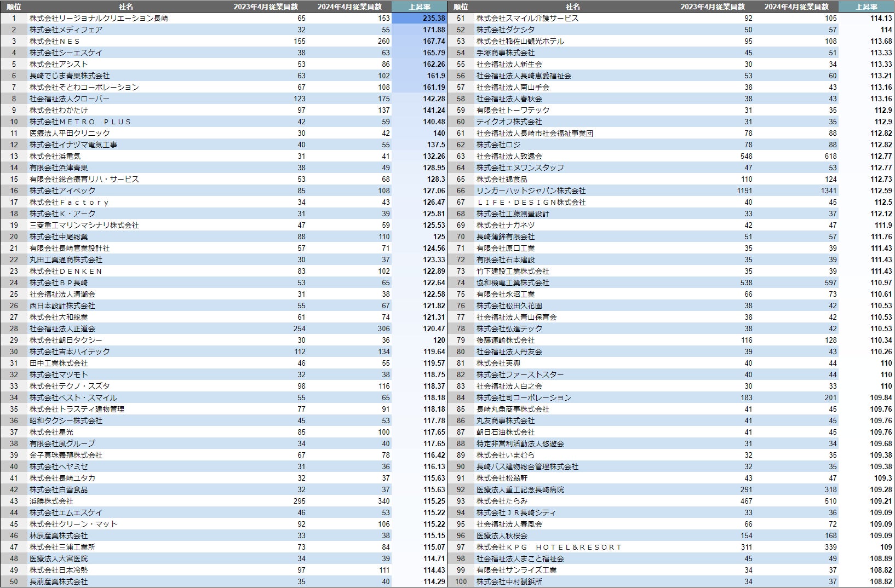
Task: Select the growth rate value 171.88
Action: (434, 30)
